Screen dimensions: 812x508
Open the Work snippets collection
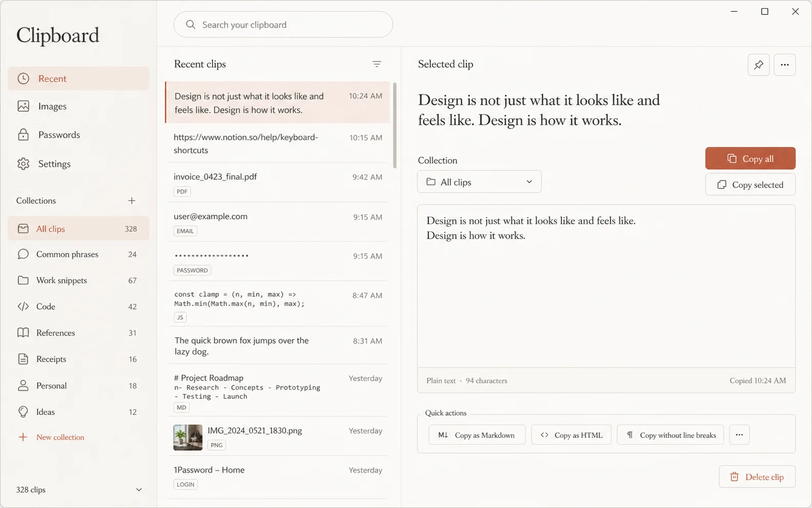(78, 281)
